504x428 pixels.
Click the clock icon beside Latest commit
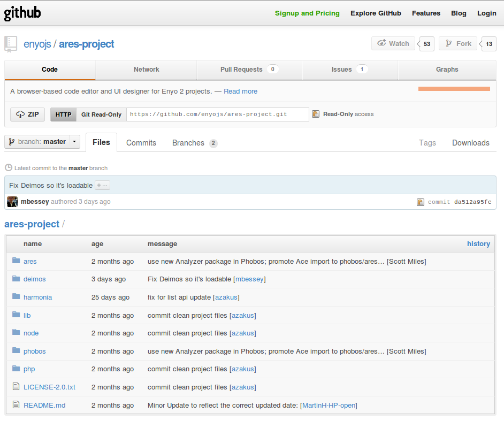pyautogui.click(x=9, y=168)
